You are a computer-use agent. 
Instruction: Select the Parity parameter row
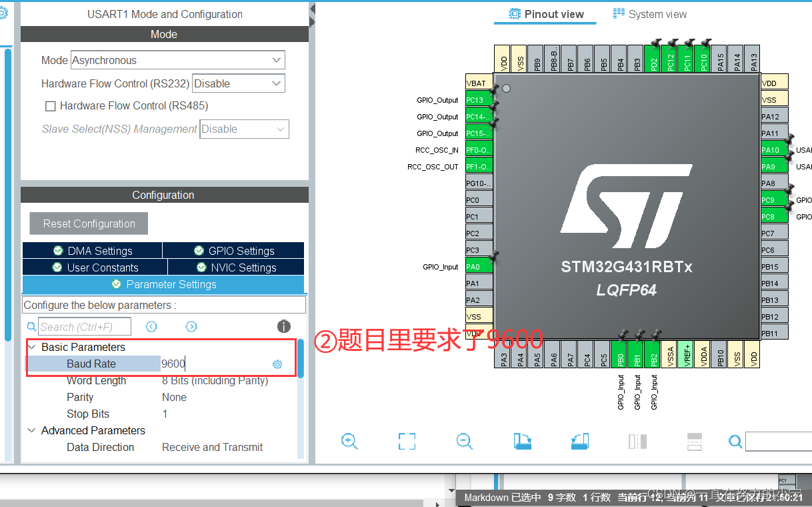pyautogui.click(x=161, y=397)
